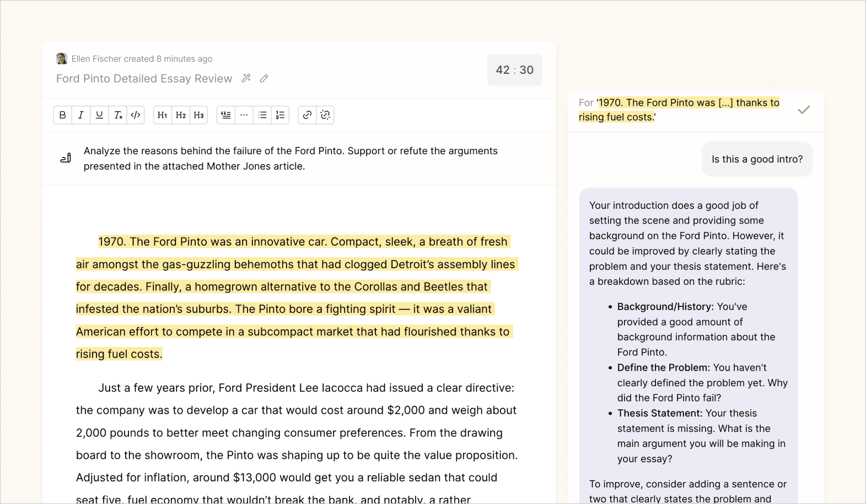Insert a hyperlink
The image size is (866, 504).
pyautogui.click(x=307, y=115)
